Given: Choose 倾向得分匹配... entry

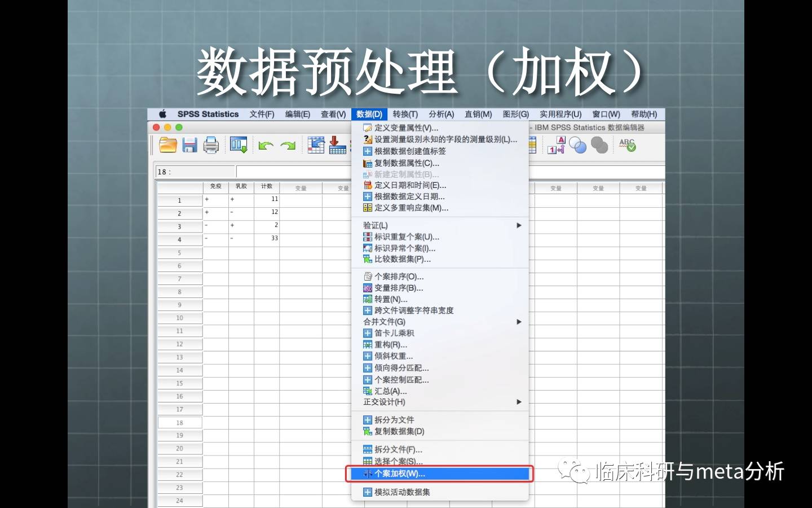Looking at the screenshot, I should point(440,368).
